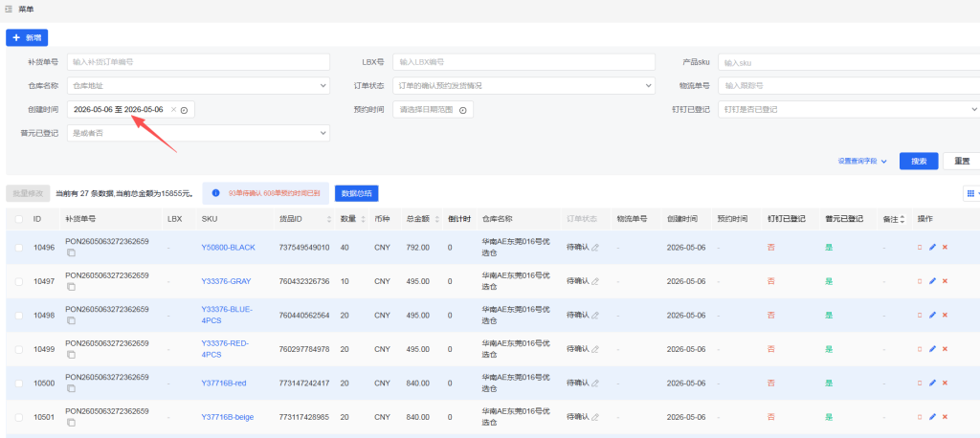Click the small red square icon in row 10501
The image size is (980, 438).
pos(920,417)
